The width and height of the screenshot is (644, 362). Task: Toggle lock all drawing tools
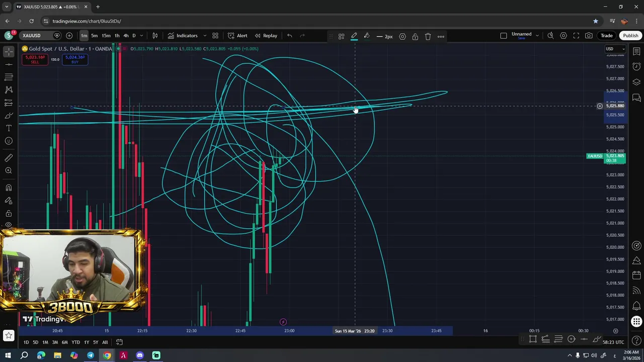[x=9, y=213]
